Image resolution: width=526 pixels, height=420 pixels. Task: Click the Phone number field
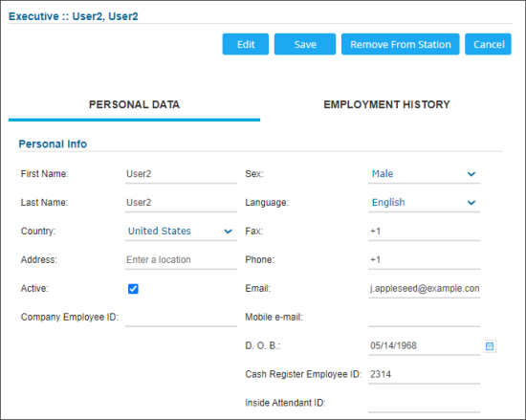coord(424,259)
